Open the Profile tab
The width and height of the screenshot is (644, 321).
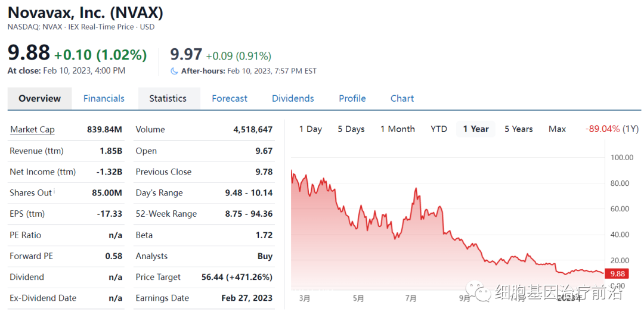(352, 98)
